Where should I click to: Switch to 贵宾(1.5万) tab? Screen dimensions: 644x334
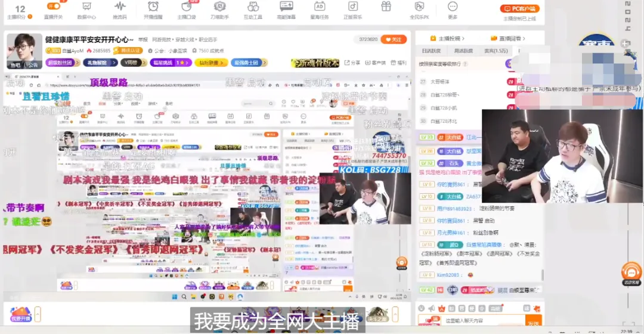pyautogui.click(x=496, y=51)
